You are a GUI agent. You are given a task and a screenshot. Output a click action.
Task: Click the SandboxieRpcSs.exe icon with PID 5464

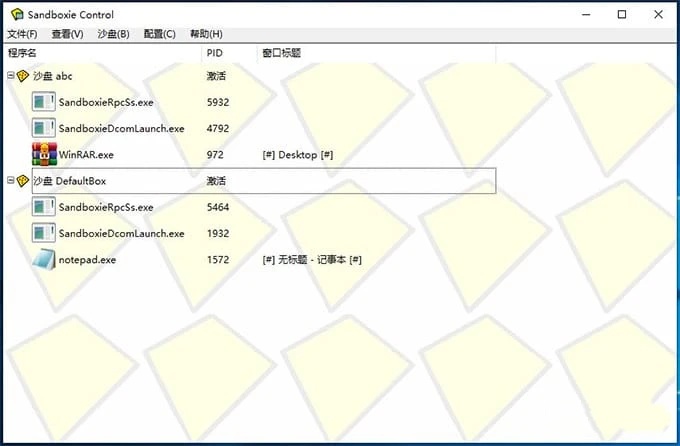(x=44, y=207)
